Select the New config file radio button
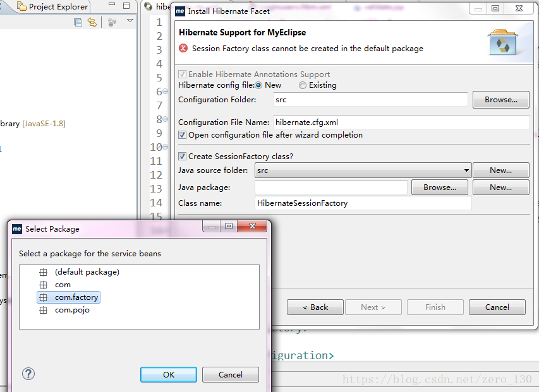The image size is (539, 392). pyautogui.click(x=258, y=85)
